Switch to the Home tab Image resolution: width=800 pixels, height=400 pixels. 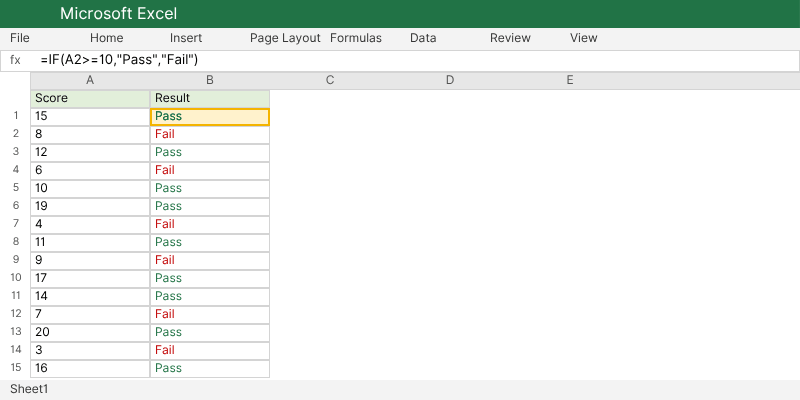[107, 38]
